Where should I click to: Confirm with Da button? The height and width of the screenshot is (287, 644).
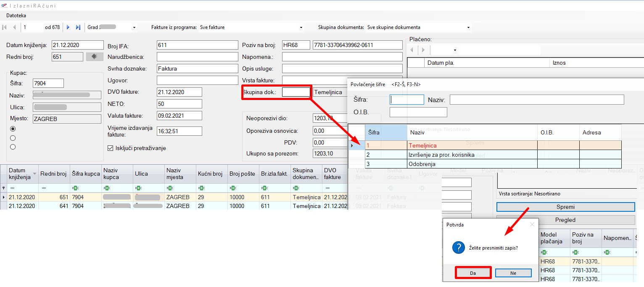473,273
